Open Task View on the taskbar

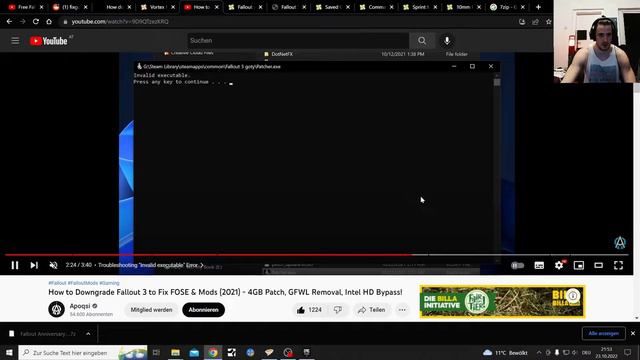(156, 353)
